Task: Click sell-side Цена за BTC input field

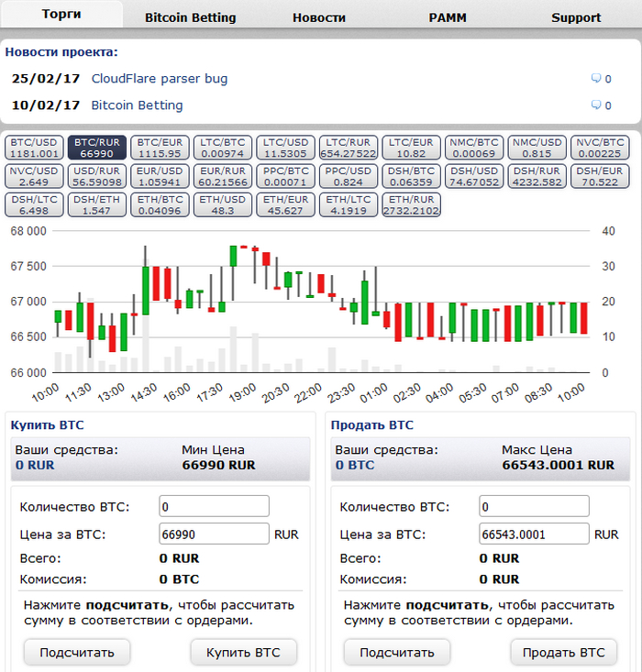Action: click(x=534, y=534)
